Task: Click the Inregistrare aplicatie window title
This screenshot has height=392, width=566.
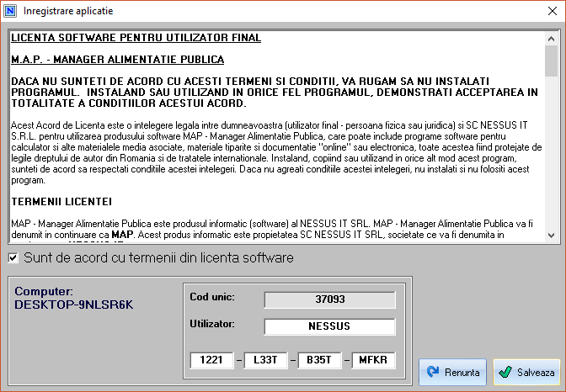Action: click(x=68, y=11)
